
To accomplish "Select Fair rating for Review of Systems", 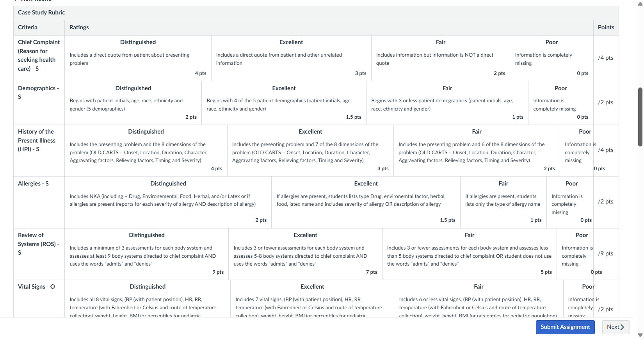I will point(470,254).
